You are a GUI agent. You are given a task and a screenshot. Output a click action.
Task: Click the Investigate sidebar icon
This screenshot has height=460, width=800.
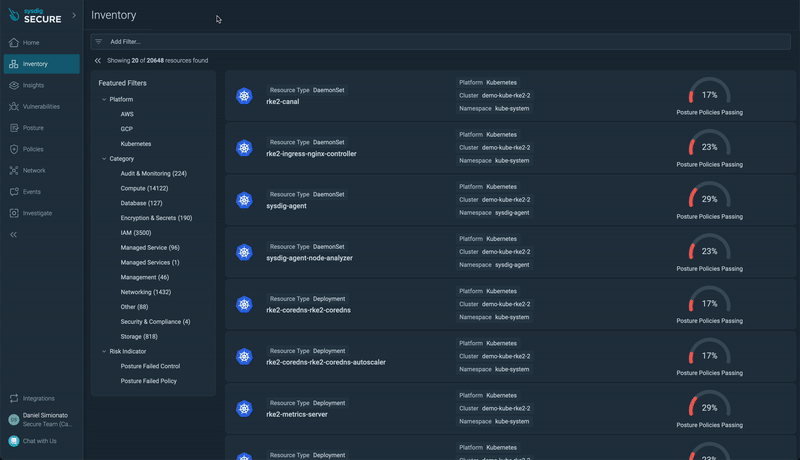pos(14,213)
